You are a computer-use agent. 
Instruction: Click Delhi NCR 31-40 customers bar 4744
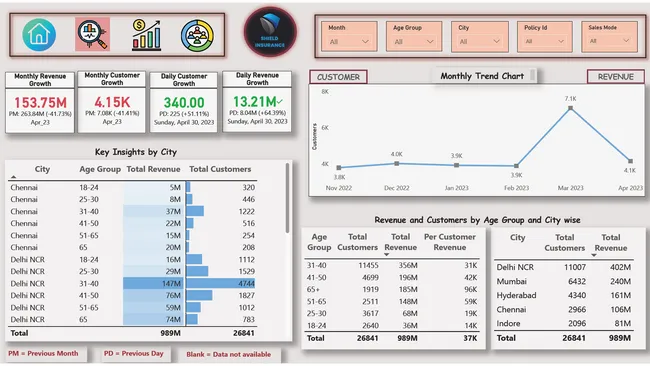pyautogui.click(x=221, y=284)
